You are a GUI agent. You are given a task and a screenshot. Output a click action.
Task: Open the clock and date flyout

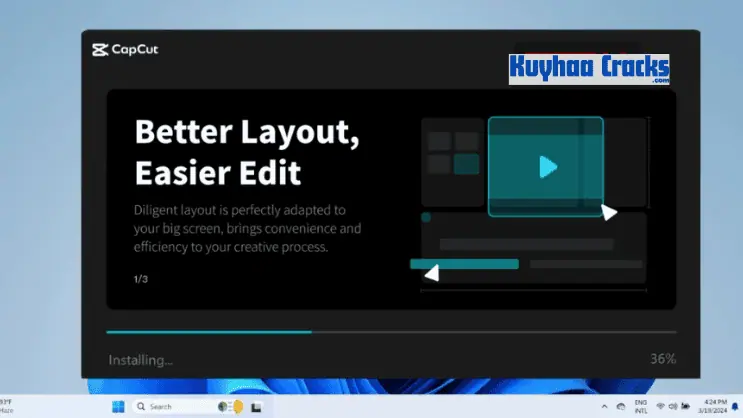tap(709, 407)
